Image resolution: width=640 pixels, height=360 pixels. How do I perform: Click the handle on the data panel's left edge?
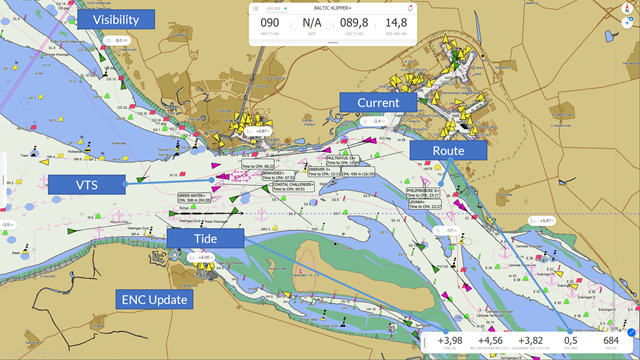(425, 343)
